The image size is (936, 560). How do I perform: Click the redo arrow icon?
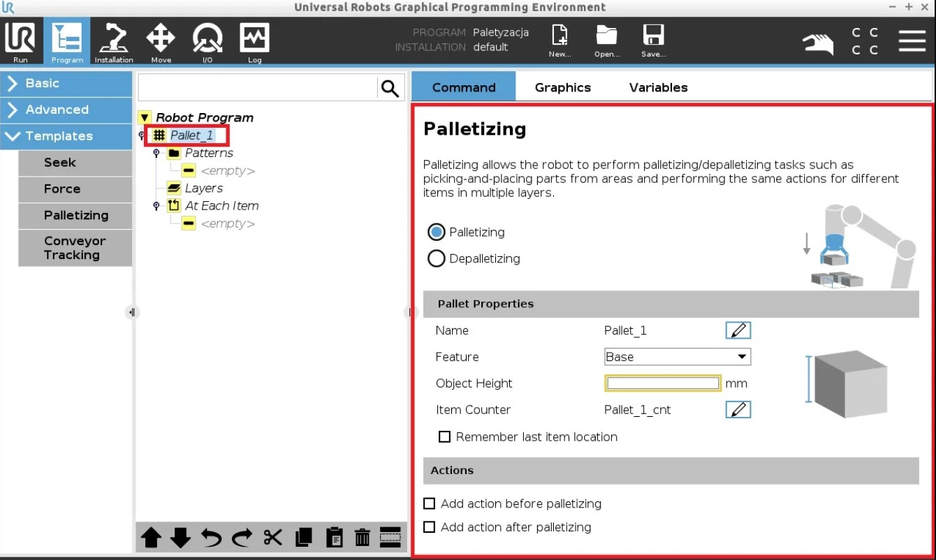point(242,537)
